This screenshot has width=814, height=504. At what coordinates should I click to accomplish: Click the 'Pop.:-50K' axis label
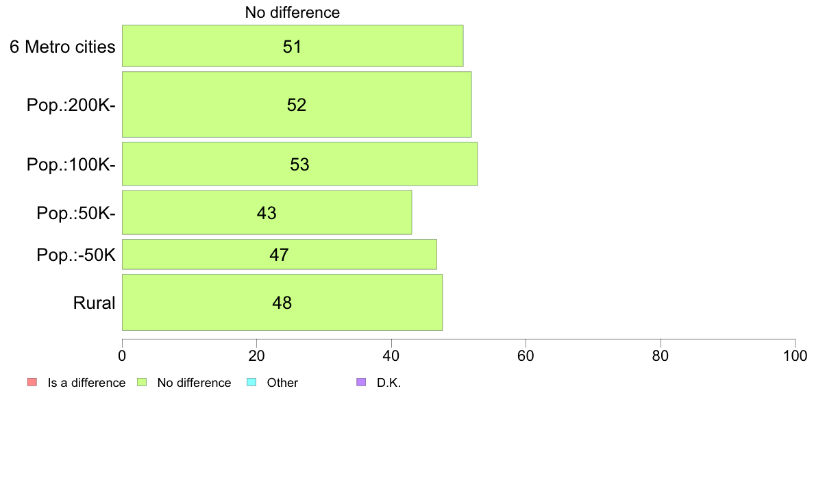tap(76, 255)
